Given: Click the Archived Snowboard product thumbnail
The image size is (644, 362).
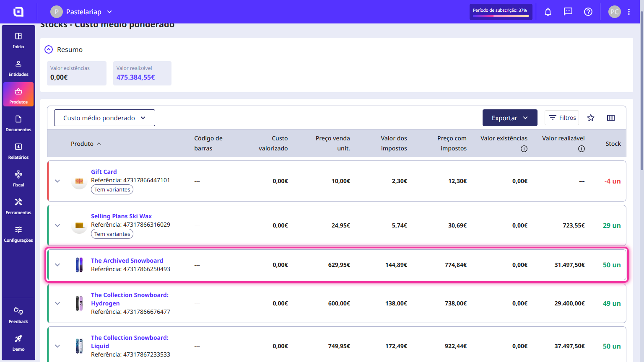Looking at the screenshot, I should (x=79, y=265).
